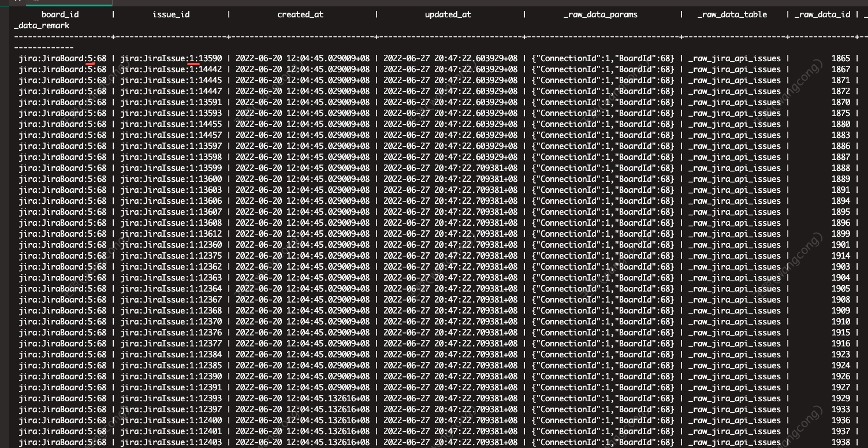The image size is (868, 448).
Task: Click raw data id 1915
Action: click(841, 333)
